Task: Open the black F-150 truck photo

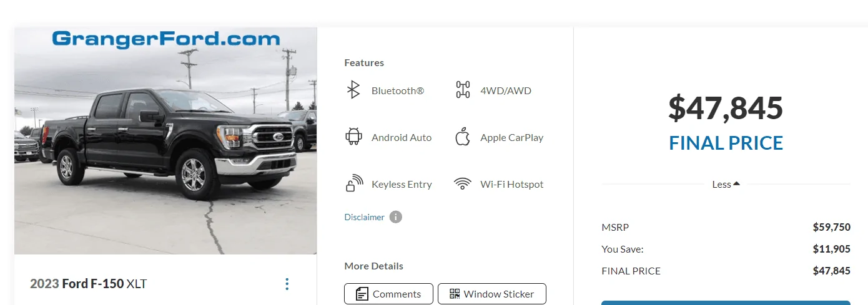Action: pos(165,141)
